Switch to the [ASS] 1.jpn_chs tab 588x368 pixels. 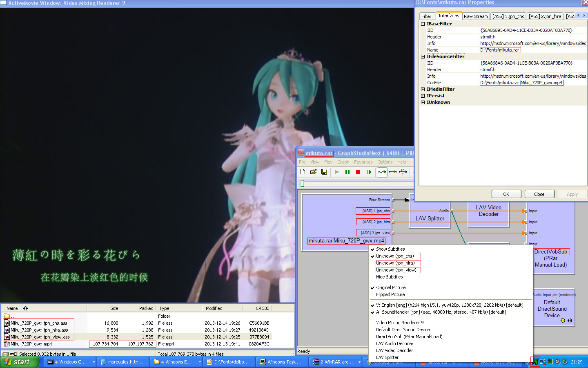click(x=508, y=16)
